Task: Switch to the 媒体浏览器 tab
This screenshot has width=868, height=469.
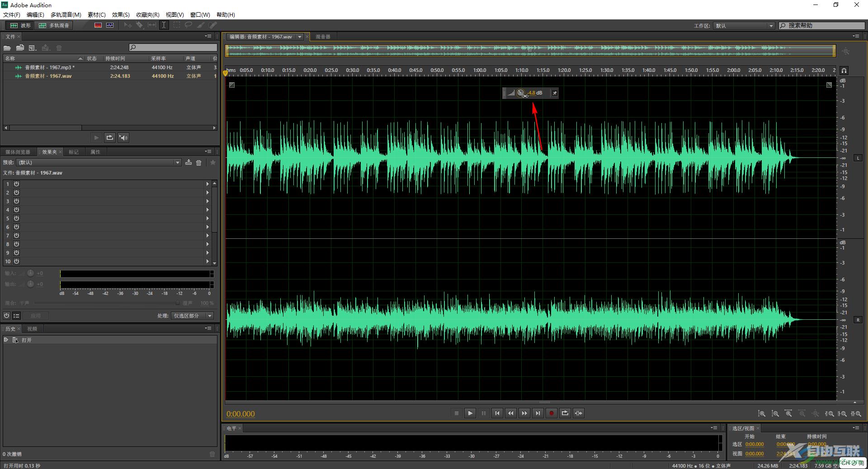Action: (x=18, y=152)
